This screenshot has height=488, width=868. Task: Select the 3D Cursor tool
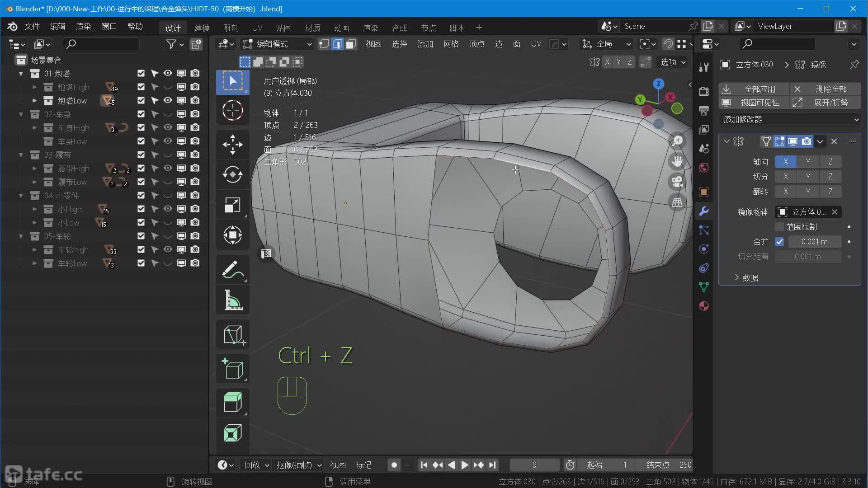(x=232, y=110)
